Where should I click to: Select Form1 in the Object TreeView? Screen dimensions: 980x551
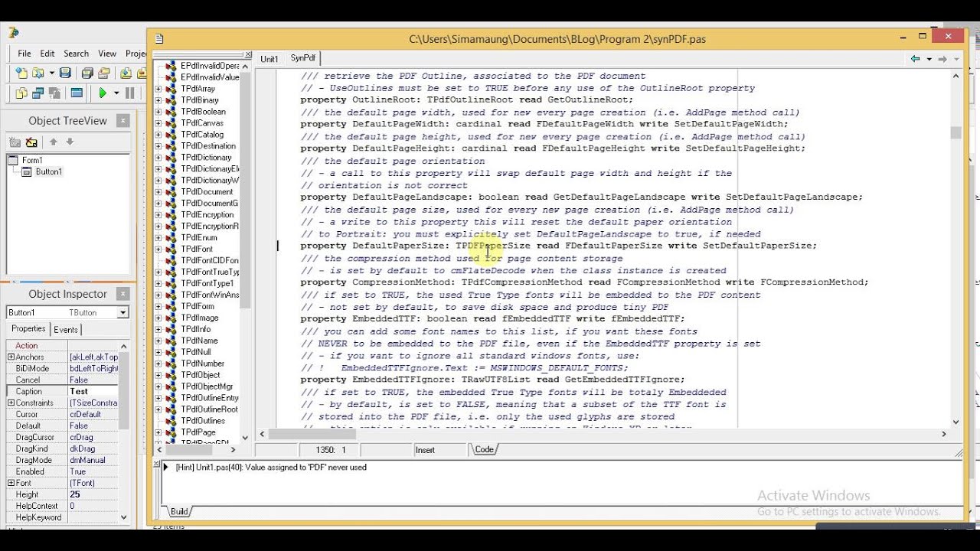coord(32,160)
